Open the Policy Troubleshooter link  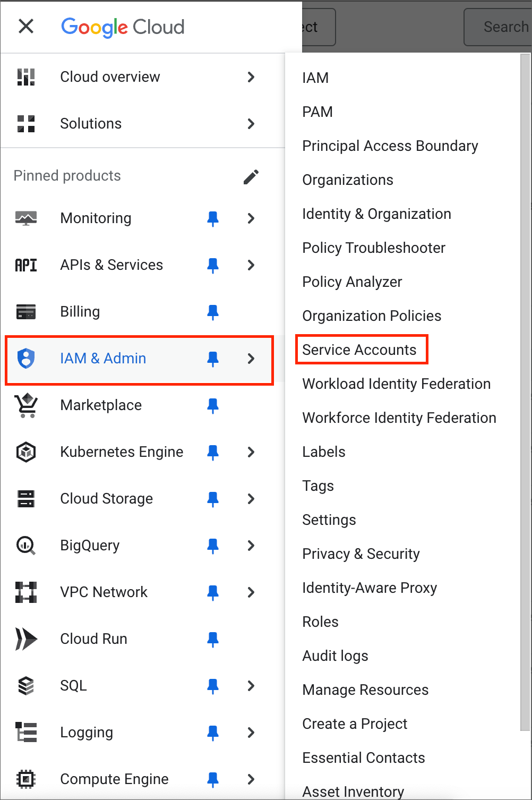[x=374, y=248]
